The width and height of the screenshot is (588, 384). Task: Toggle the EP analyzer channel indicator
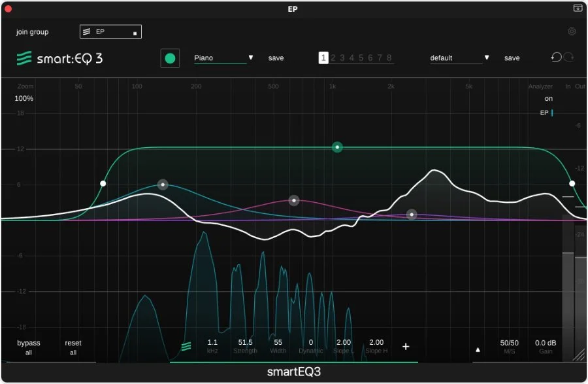pyautogui.click(x=544, y=113)
